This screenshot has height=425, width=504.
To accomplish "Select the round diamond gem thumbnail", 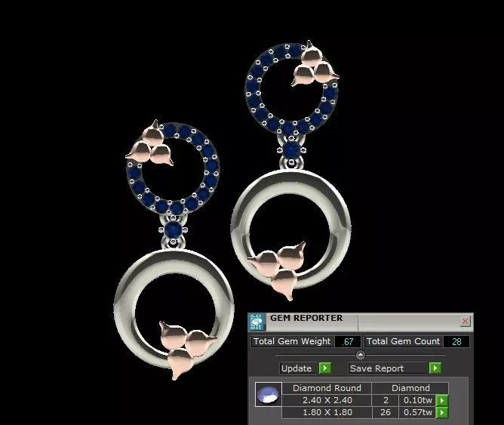I will click(x=269, y=395).
